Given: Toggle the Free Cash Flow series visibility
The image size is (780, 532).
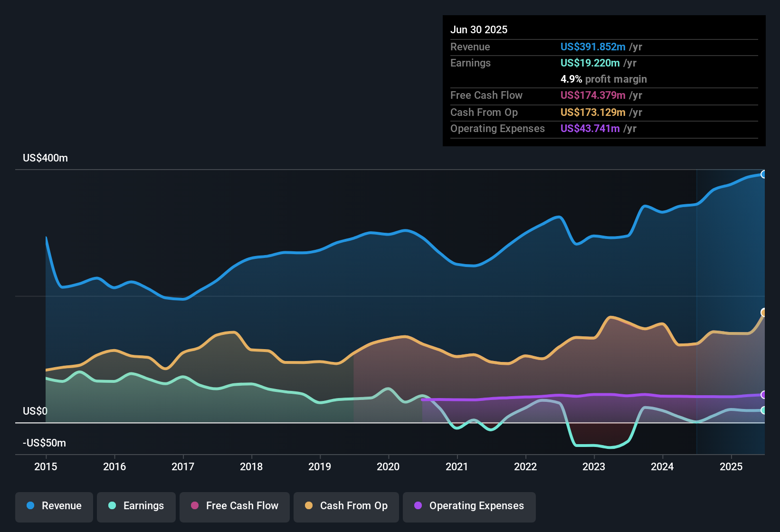Looking at the screenshot, I should coord(234,506).
